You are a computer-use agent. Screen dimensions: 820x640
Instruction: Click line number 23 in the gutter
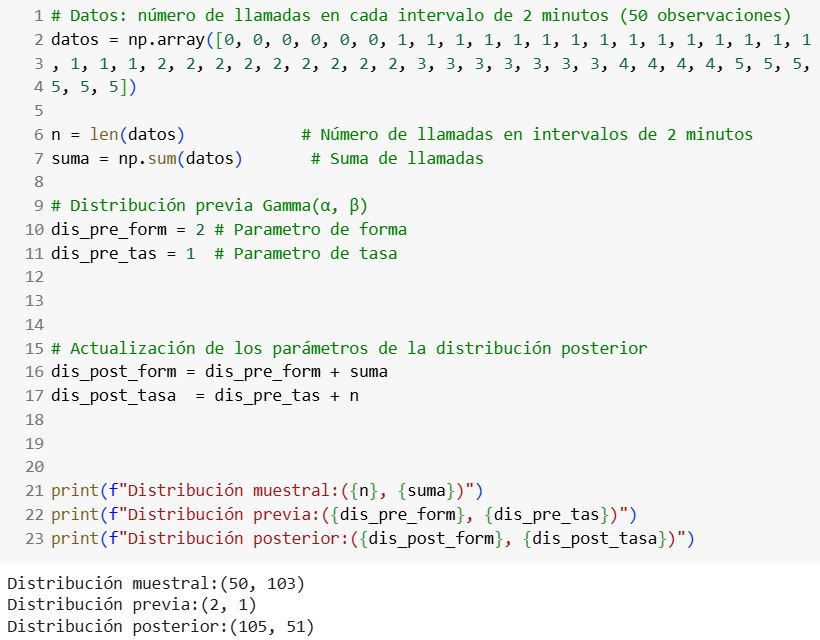pyautogui.click(x=34, y=539)
